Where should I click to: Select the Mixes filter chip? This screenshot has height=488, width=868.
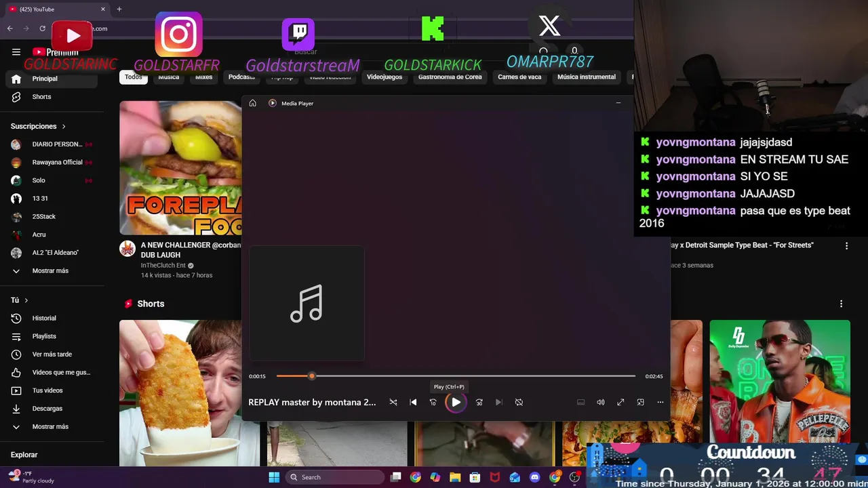pyautogui.click(x=204, y=77)
